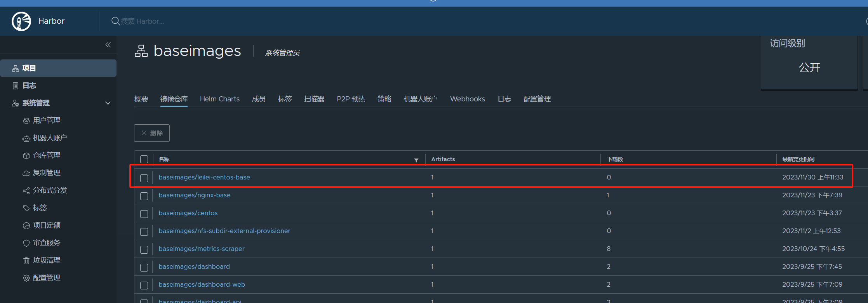The width and height of the screenshot is (868, 303).
Task: Click the 审查服务 shield icon
Action: pos(26,243)
